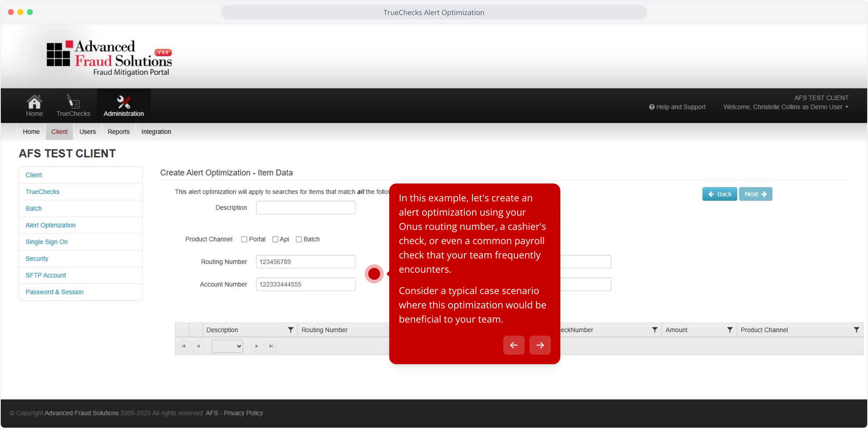Open Password & Session in side menu
Image resolution: width=868 pixels, height=428 pixels.
(x=80, y=292)
